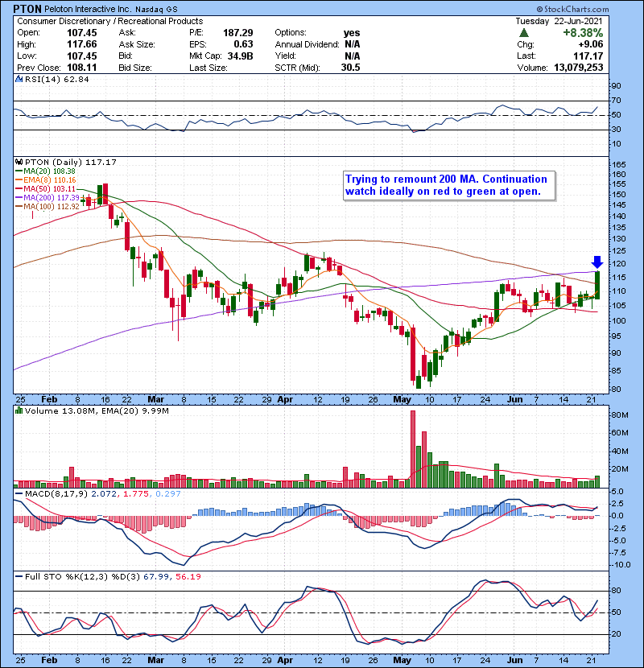Click the RSI line chart icon
This screenshot has height=668, width=644.
point(19,79)
